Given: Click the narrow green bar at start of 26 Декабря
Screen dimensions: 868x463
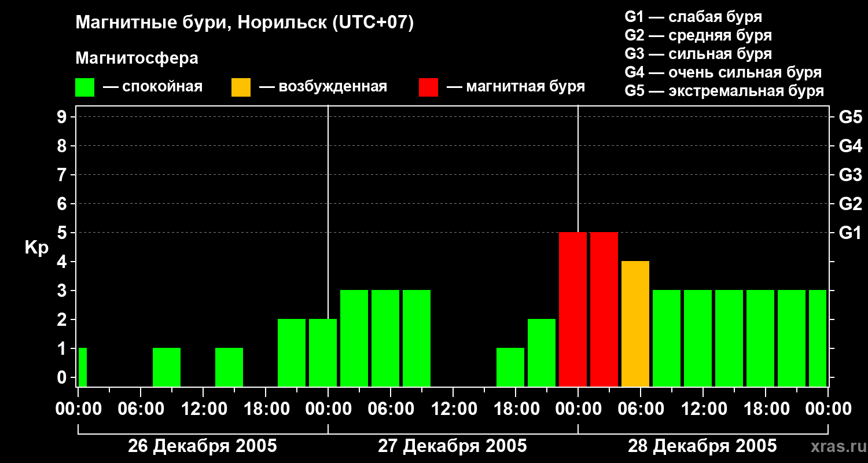Looking at the screenshot, I should point(83,367).
